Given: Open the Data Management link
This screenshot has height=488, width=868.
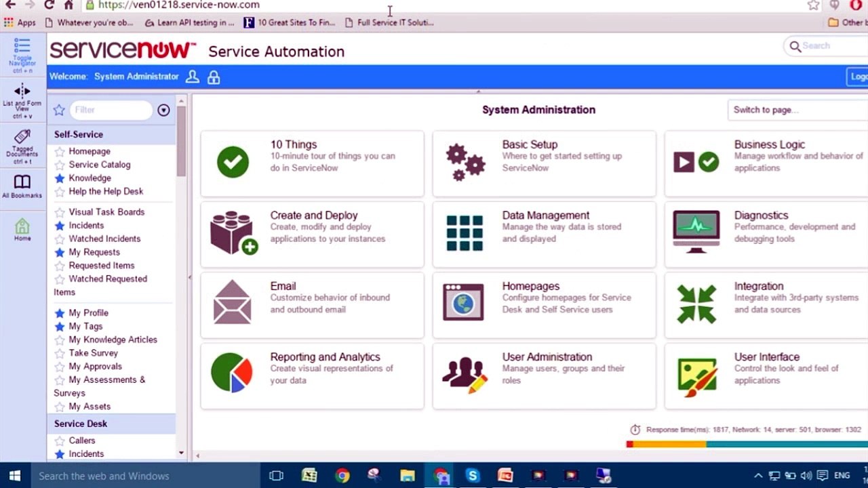Looking at the screenshot, I should [546, 216].
